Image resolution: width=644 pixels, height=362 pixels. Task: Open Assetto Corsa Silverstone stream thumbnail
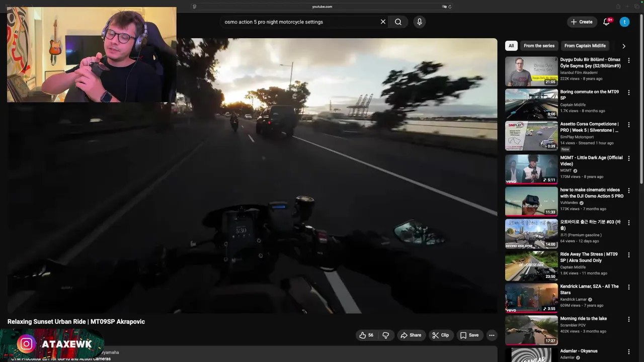tap(531, 135)
